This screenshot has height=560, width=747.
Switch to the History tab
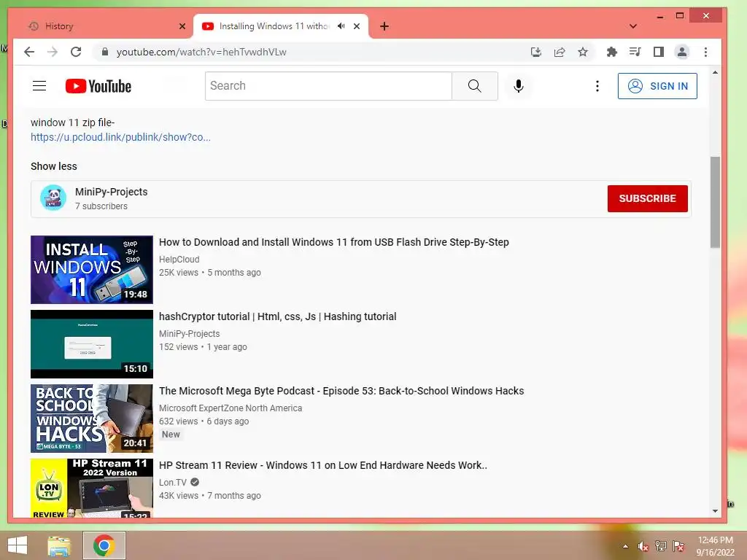coord(102,26)
